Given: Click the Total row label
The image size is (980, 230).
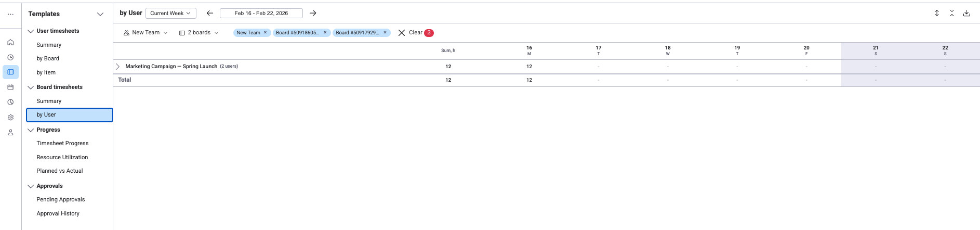Looking at the screenshot, I should (x=125, y=80).
